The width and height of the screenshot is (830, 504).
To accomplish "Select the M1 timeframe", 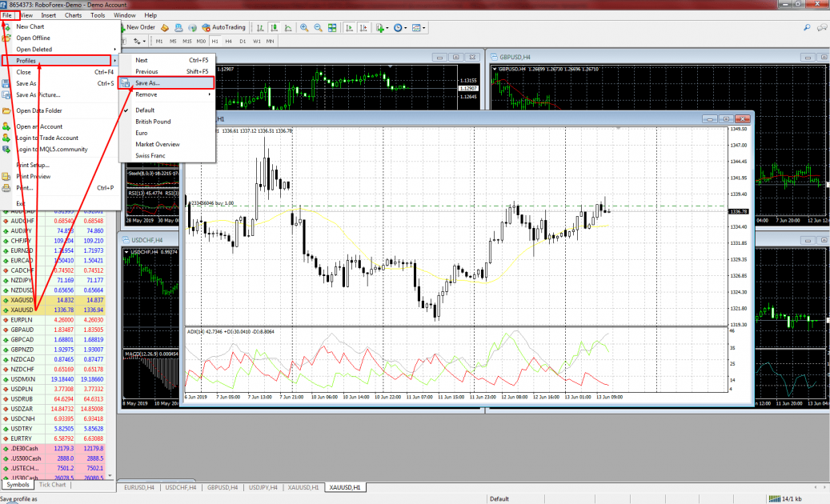I will [159, 41].
